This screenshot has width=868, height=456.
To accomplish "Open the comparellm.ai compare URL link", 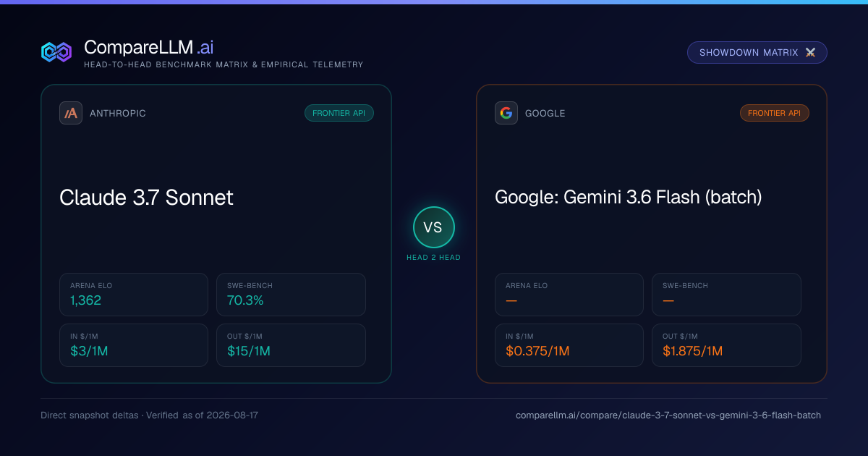I will (x=668, y=415).
